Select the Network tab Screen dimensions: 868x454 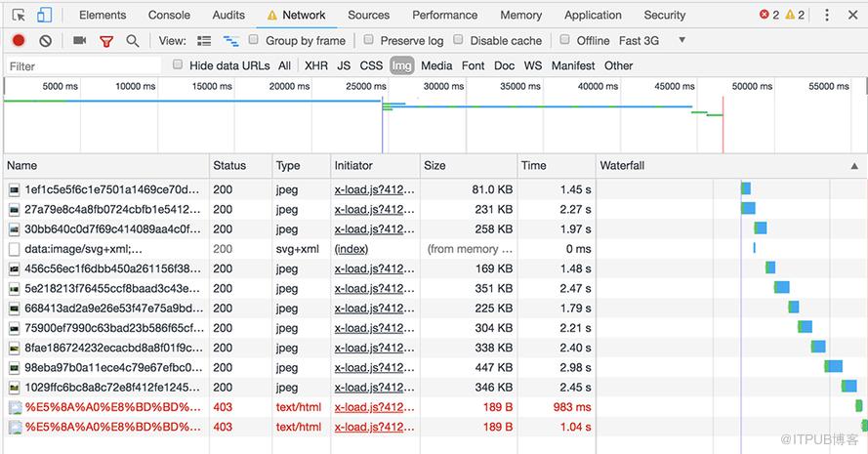click(x=297, y=15)
